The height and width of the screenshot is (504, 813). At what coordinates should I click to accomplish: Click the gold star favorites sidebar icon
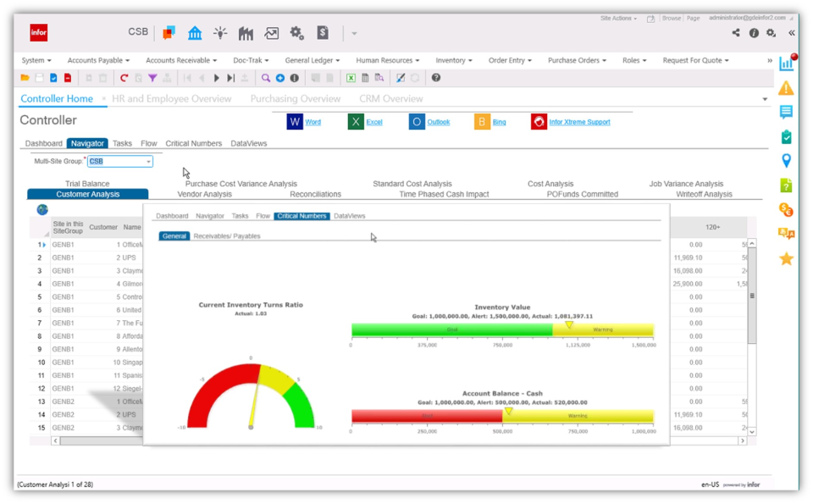pos(786,258)
